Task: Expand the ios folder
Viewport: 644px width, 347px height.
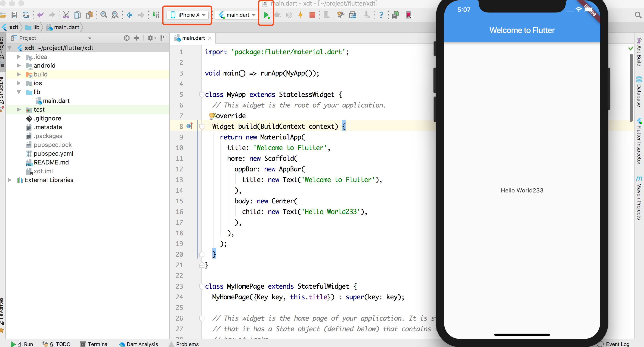Action: coord(19,83)
